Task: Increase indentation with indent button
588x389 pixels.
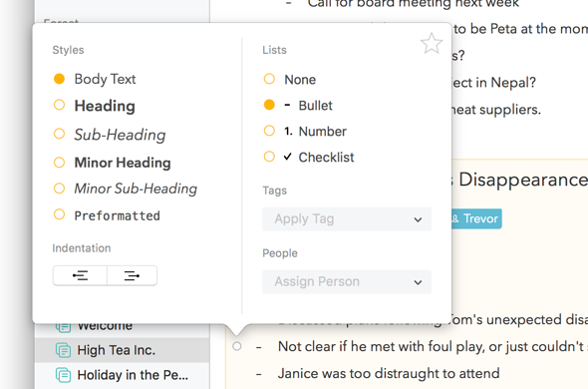Action: (132, 275)
